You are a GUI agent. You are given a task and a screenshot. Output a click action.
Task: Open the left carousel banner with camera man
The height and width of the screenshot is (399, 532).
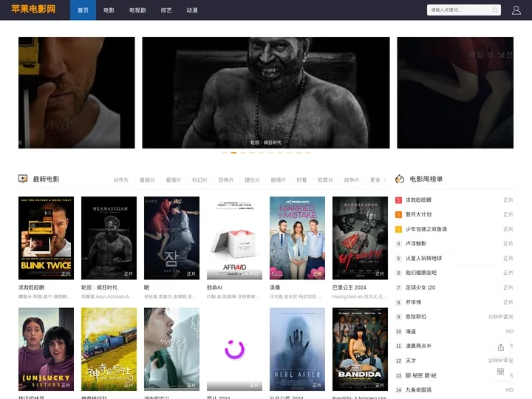(77, 92)
